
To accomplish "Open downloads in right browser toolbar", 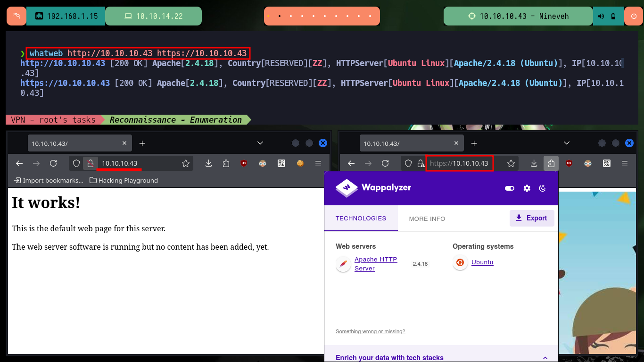I will [x=534, y=163].
